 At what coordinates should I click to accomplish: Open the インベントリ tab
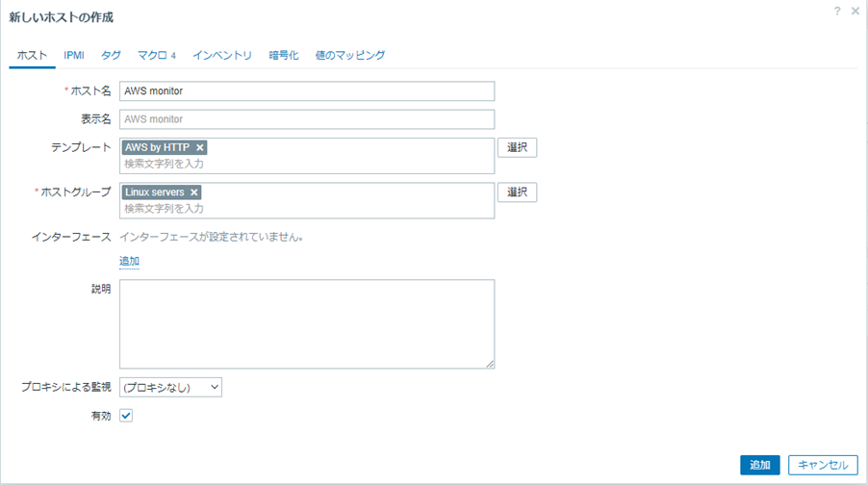tap(222, 56)
